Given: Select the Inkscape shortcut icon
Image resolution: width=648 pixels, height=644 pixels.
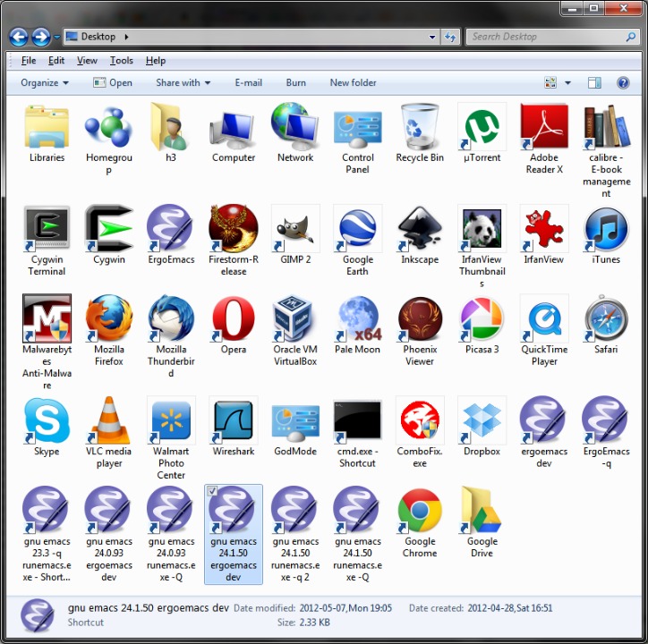Looking at the screenshot, I should 420,229.
